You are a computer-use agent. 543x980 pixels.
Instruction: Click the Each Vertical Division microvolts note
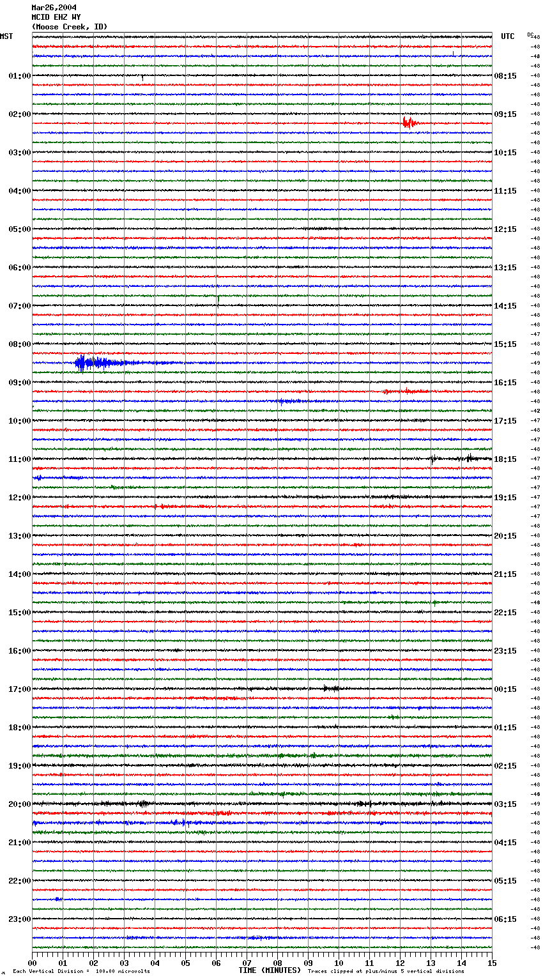81,971
